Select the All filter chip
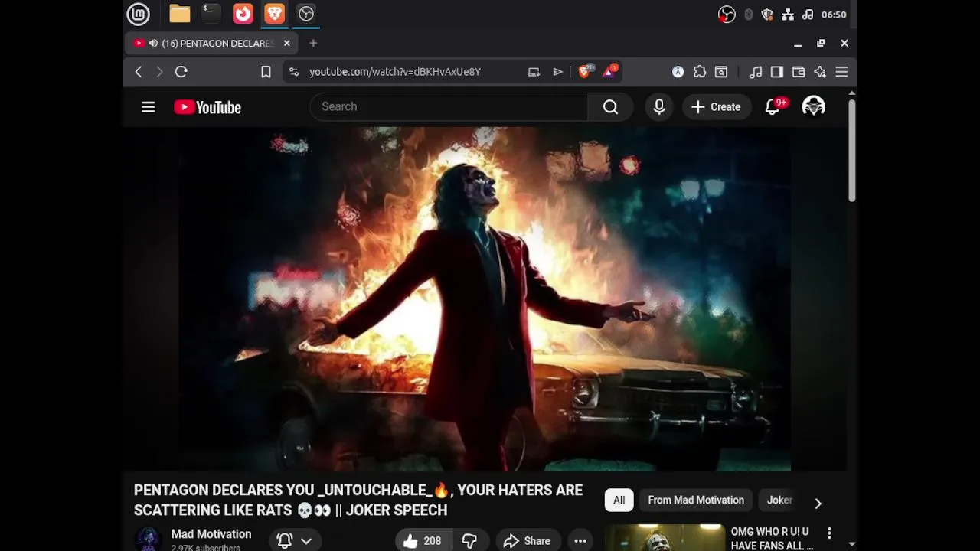 pyautogui.click(x=619, y=500)
